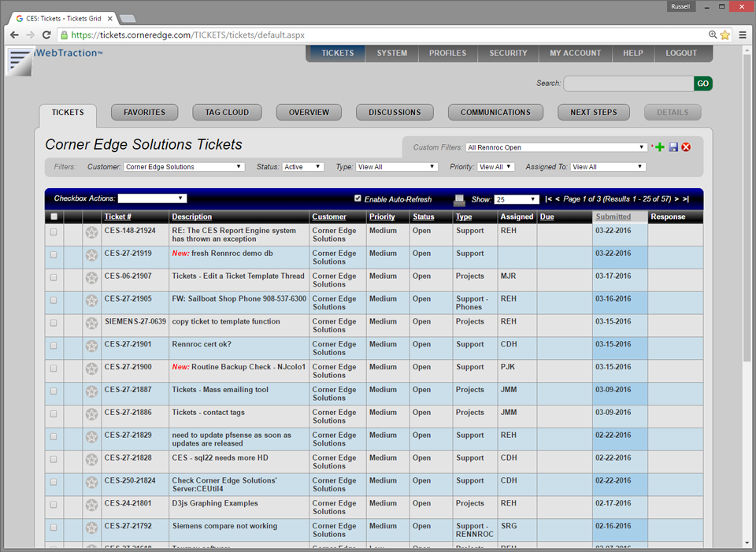
Task: Save the custom filter via disk icon
Action: click(x=673, y=147)
